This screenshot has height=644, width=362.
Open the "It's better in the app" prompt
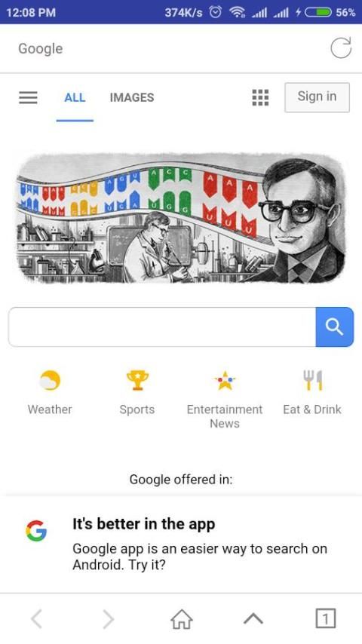click(x=181, y=544)
